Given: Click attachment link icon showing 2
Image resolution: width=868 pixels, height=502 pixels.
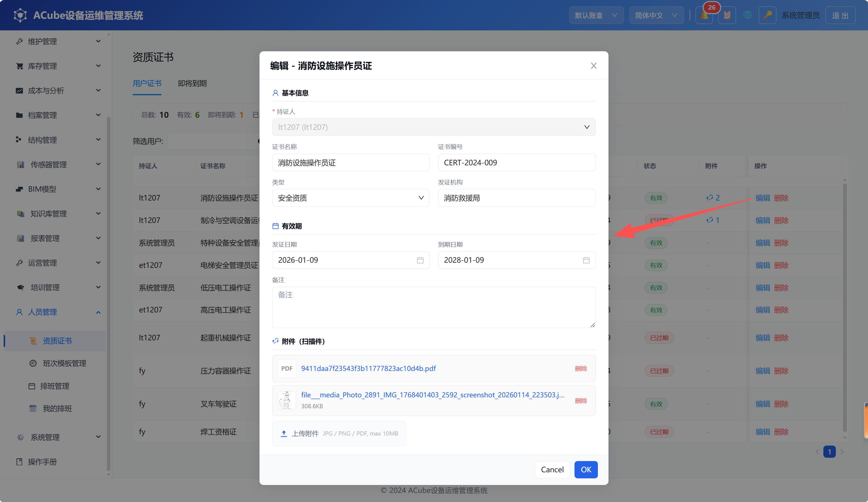Looking at the screenshot, I should pos(713,198).
